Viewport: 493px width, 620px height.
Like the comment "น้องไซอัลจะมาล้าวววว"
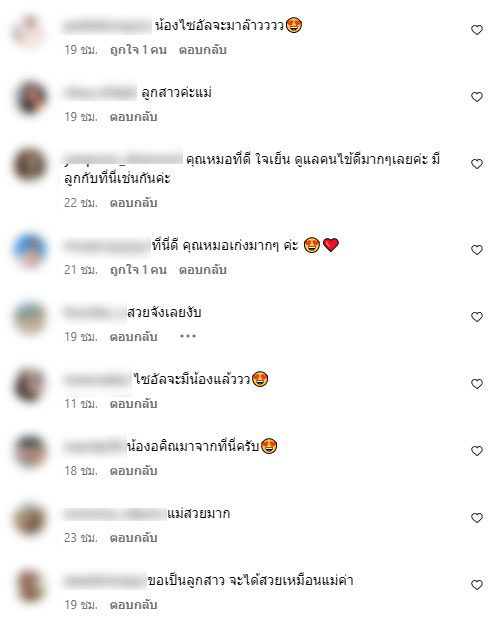click(477, 30)
